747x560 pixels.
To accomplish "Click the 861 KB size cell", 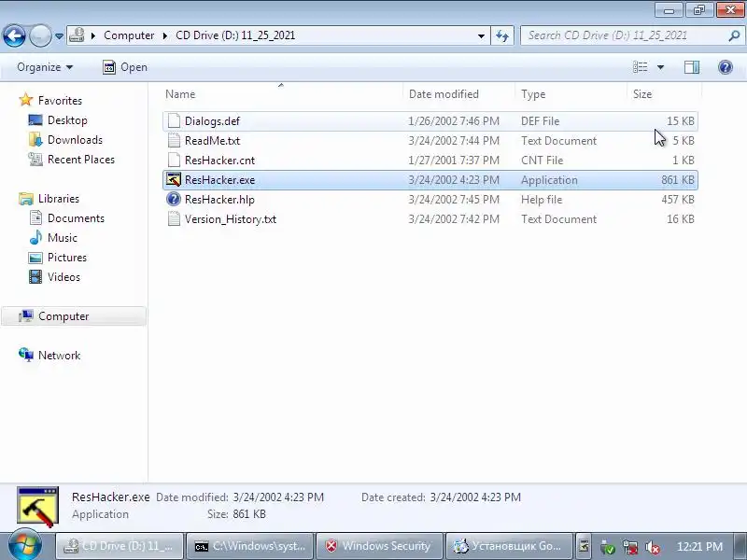I will [x=678, y=180].
